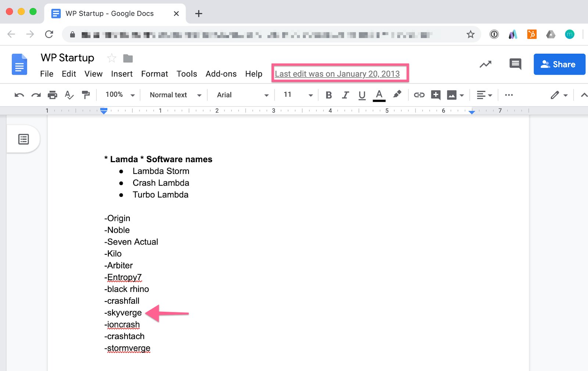
Task: Open a new browser tab
Action: tap(198, 14)
